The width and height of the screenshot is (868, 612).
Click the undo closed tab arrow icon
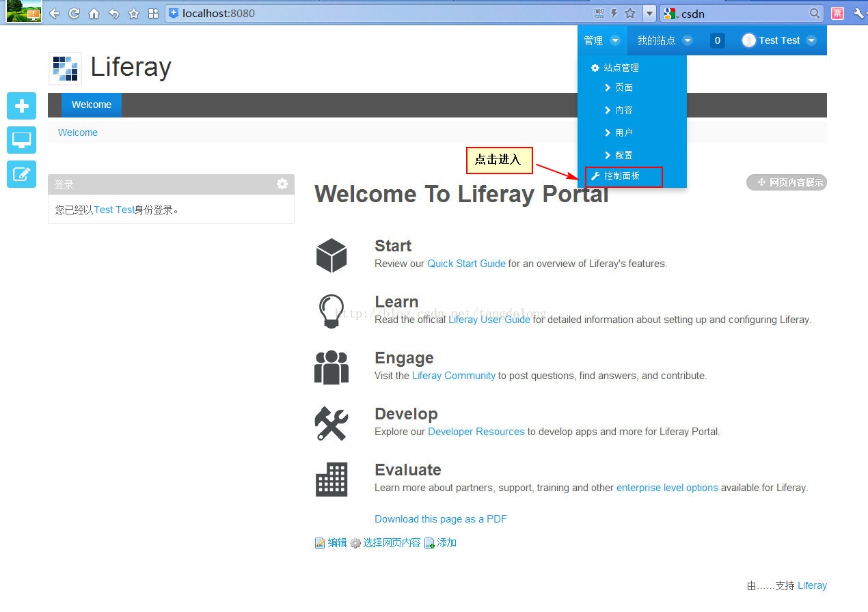[113, 13]
